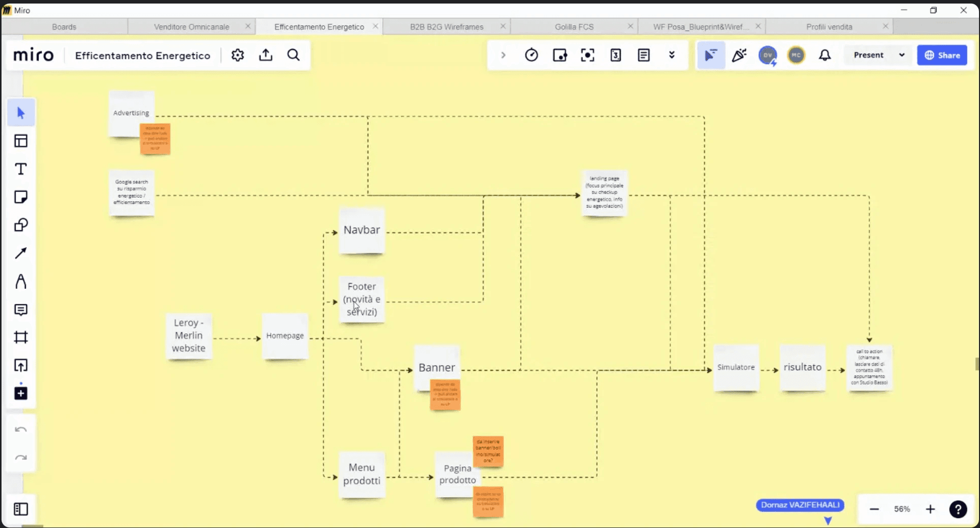Close the Efficentamento Energetico tab
The height and width of the screenshot is (528, 980).
click(x=375, y=26)
